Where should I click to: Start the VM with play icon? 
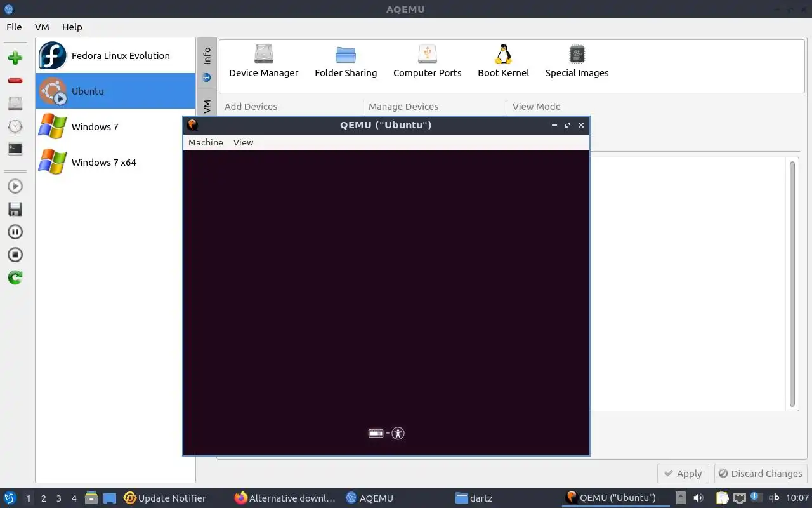15,186
